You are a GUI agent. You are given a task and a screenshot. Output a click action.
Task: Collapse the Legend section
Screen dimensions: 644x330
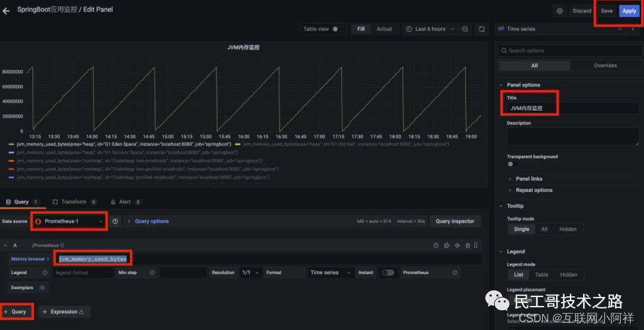(501, 251)
